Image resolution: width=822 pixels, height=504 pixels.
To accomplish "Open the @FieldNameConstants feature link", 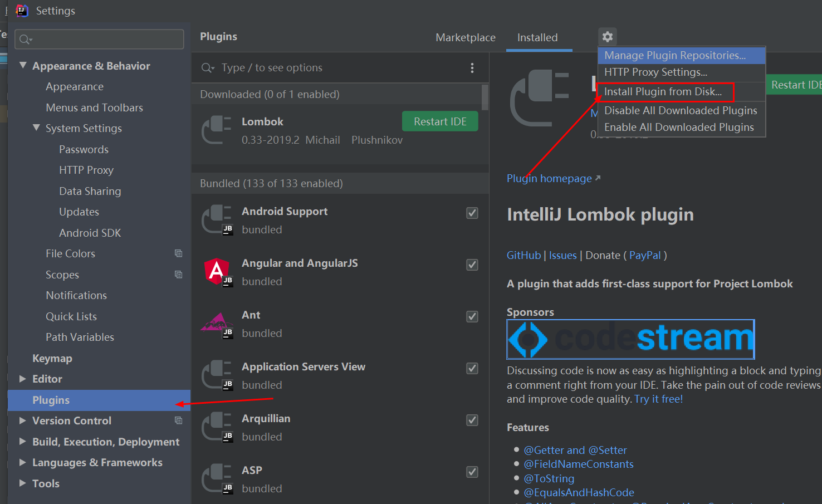I will [x=579, y=464].
